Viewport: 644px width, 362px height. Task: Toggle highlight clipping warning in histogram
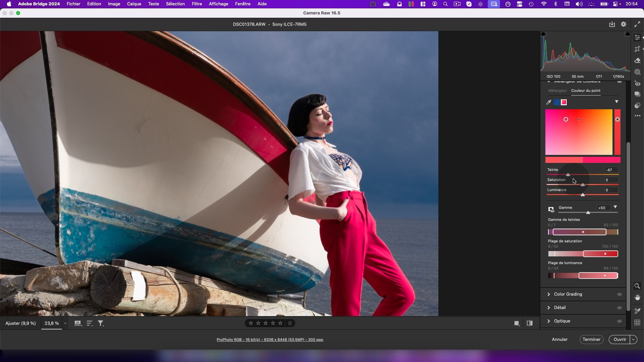click(x=628, y=34)
